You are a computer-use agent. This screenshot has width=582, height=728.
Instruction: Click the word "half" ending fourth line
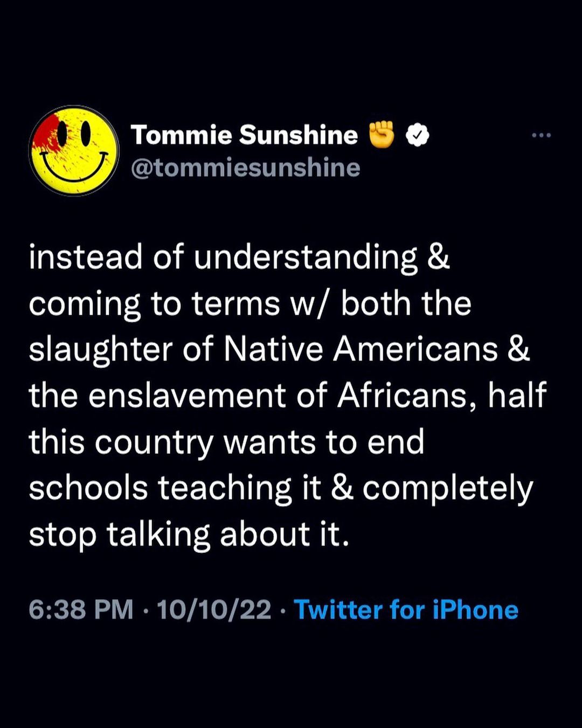click(517, 396)
